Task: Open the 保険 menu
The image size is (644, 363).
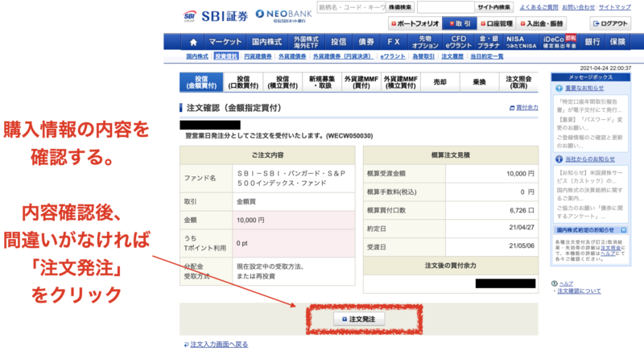Action: pos(617,42)
